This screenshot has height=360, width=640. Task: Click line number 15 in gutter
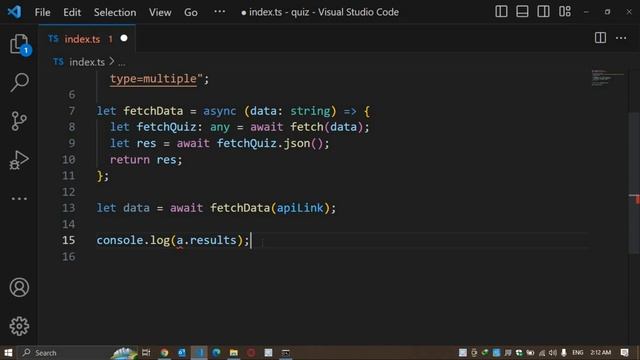(x=69, y=240)
